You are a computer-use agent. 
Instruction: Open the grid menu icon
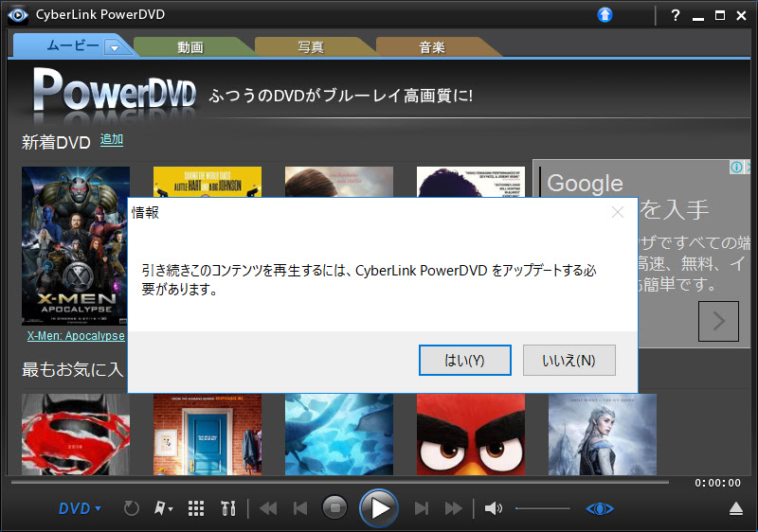tap(196, 508)
